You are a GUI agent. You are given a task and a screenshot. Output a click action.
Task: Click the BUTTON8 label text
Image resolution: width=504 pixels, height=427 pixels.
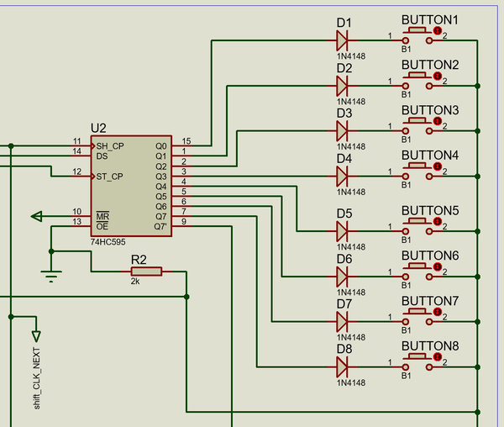coord(430,346)
